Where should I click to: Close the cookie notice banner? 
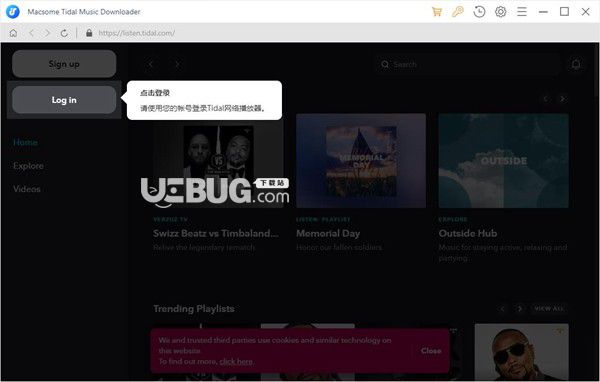tap(431, 351)
